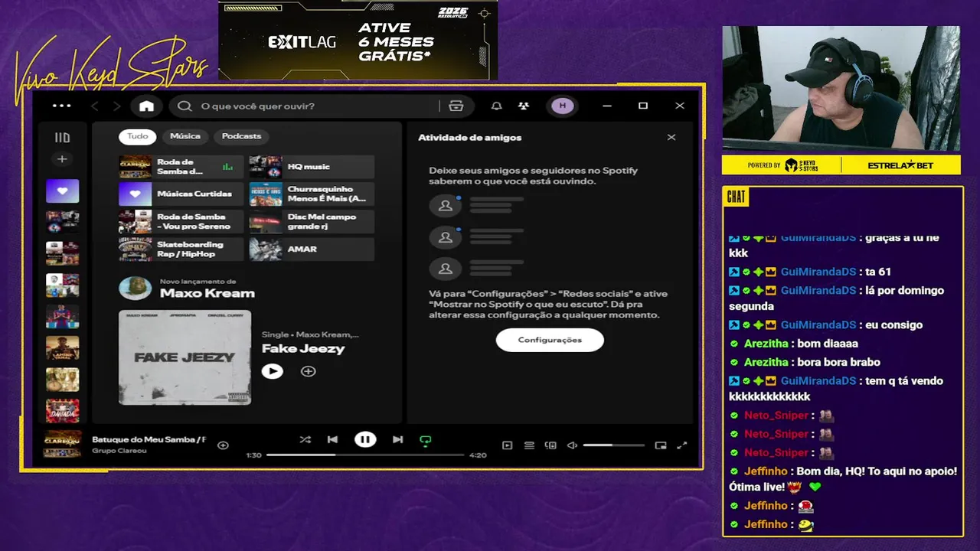Screen dimensions: 980x551
Task: Toggle shuffle playback
Action: point(305,440)
